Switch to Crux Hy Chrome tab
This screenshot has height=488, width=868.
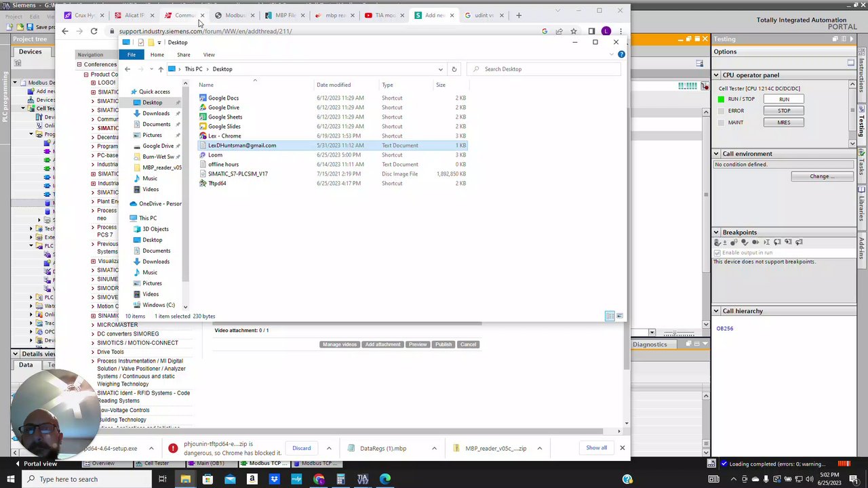[83, 15]
